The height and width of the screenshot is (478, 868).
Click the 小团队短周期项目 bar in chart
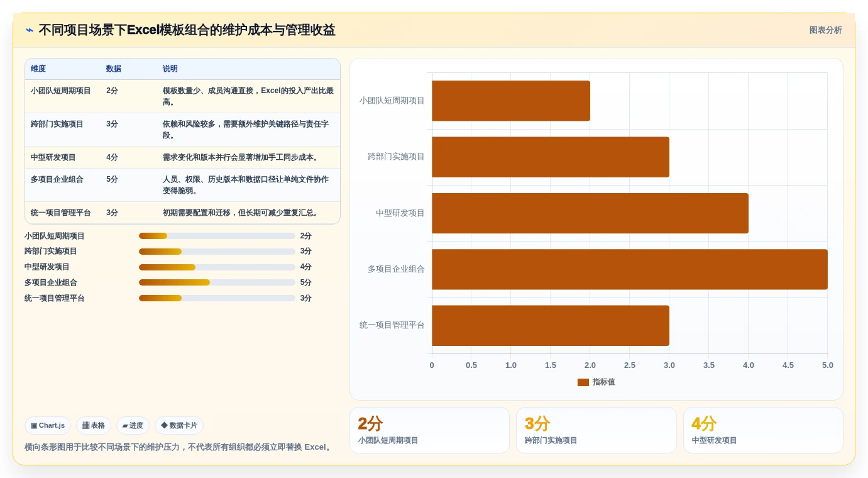(511, 101)
